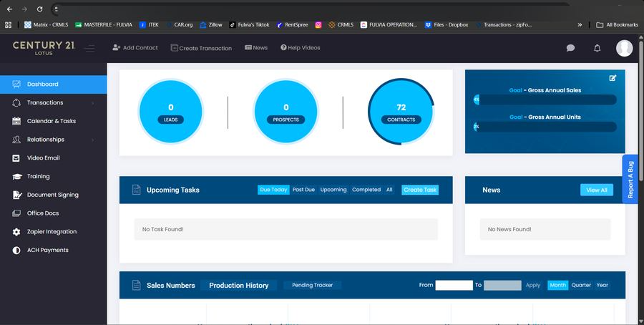Open the Zillow bookmark

pyautogui.click(x=211, y=24)
